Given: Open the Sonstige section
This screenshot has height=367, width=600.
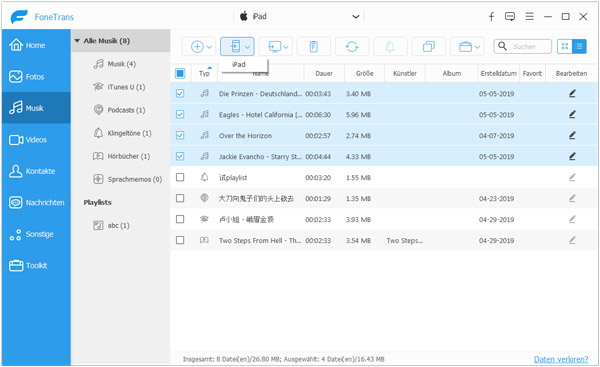Looking at the screenshot, I should [36, 234].
